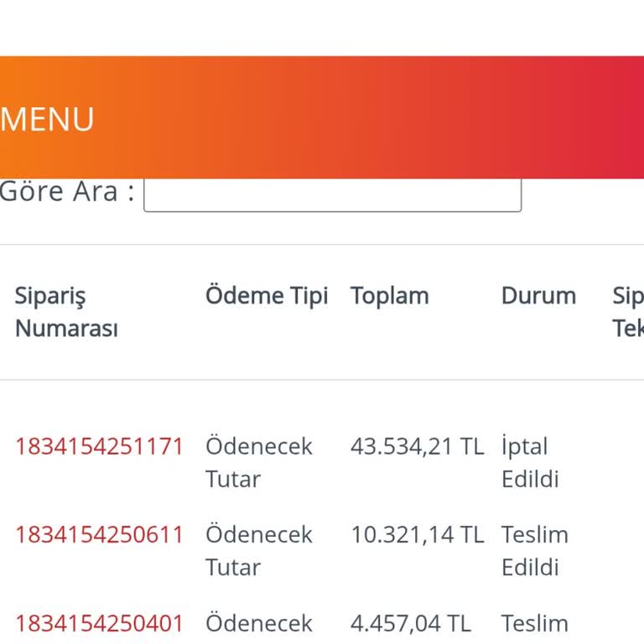Viewport: 644px width, 644px height.
Task: Select Teslim Edildi status for order 1834154250611
Action: [535, 551]
